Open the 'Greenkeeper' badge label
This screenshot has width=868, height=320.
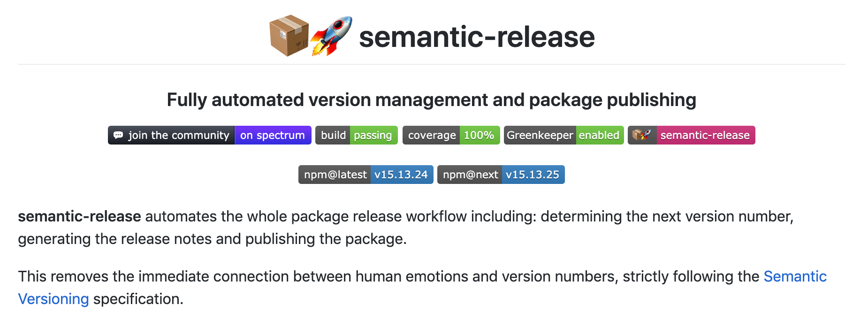[540, 135]
